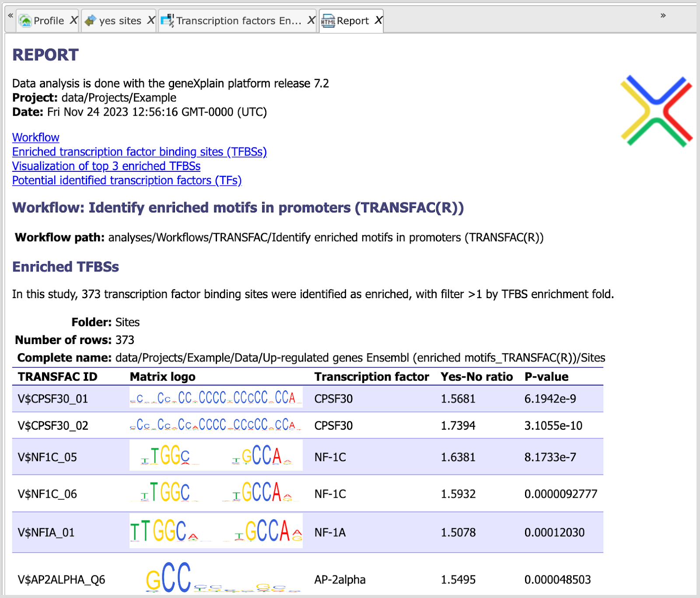
Task: Switch to the Profile tab
Action: [x=49, y=21]
